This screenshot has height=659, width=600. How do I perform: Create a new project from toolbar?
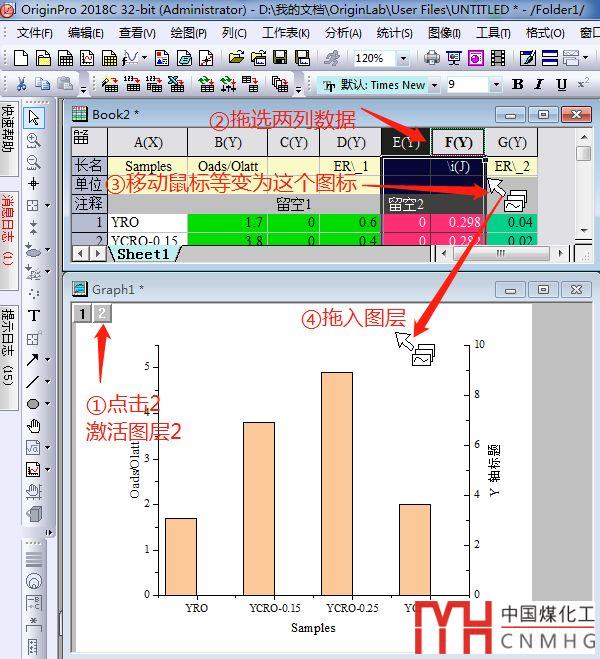[x=21, y=58]
